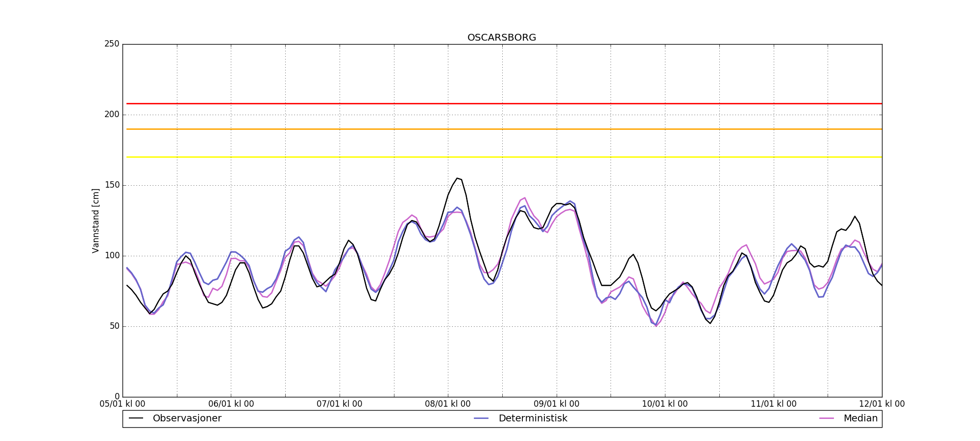Click the 06/01 kl 00 x-axis label

[231, 404]
